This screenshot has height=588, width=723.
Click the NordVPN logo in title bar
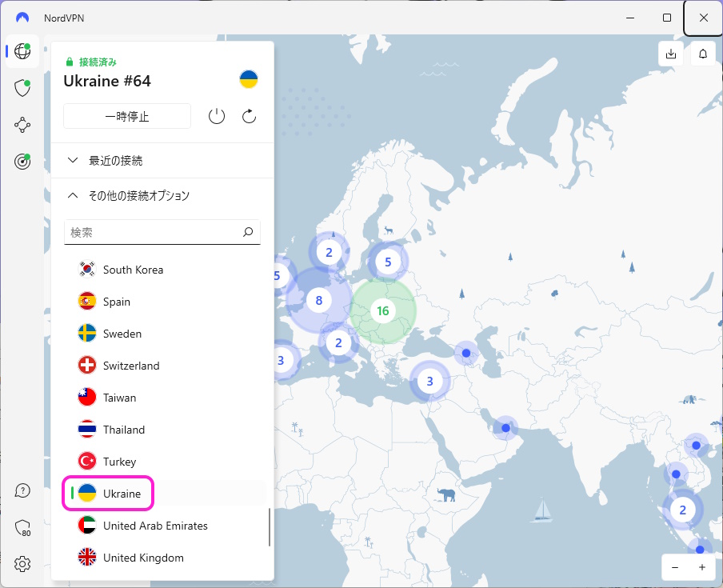[22, 18]
